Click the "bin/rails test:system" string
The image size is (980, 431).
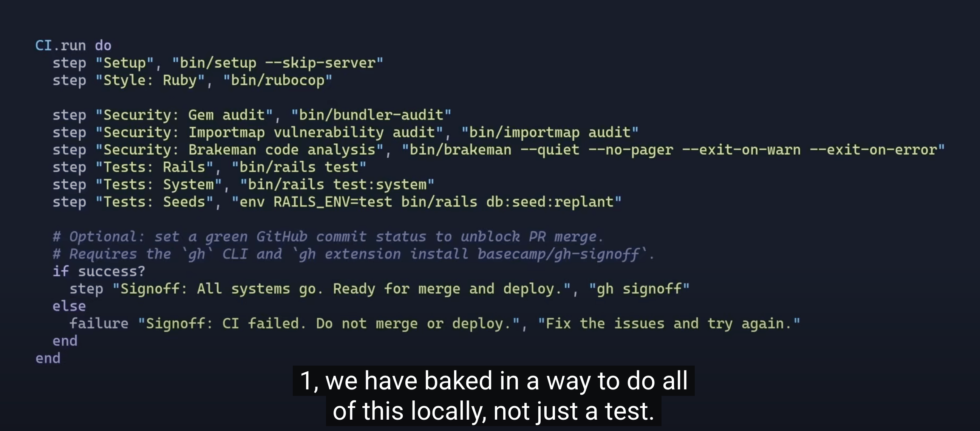(x=337, y=184)
